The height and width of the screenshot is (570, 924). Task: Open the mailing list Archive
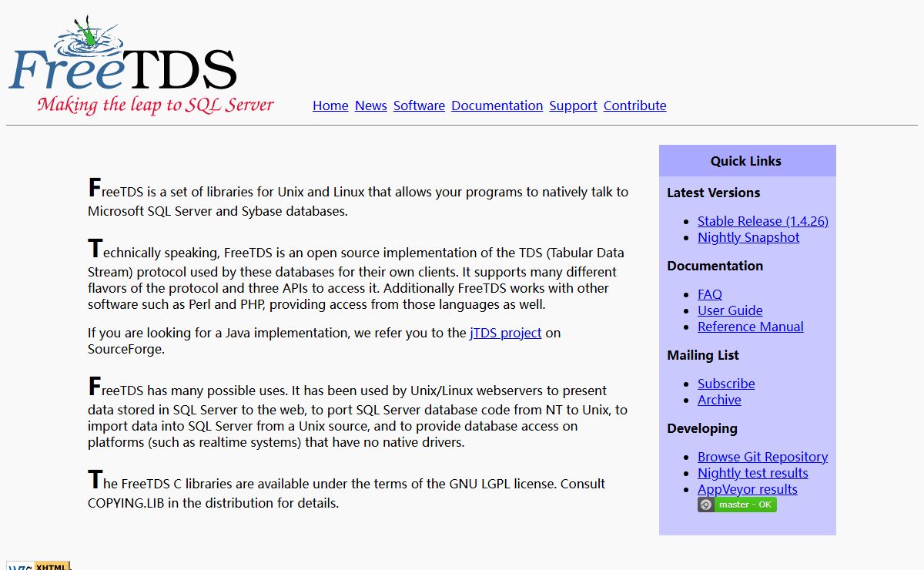pyautogui.click(x=719, y=400)
